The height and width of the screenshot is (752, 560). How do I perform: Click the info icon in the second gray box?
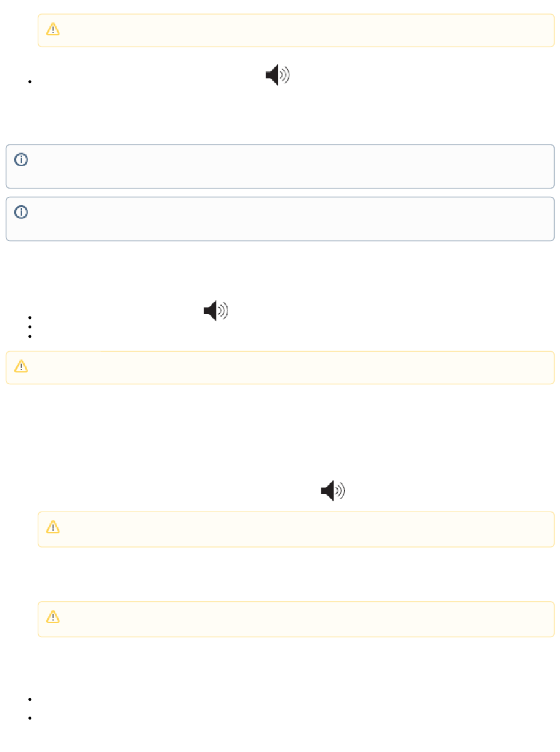21,212
